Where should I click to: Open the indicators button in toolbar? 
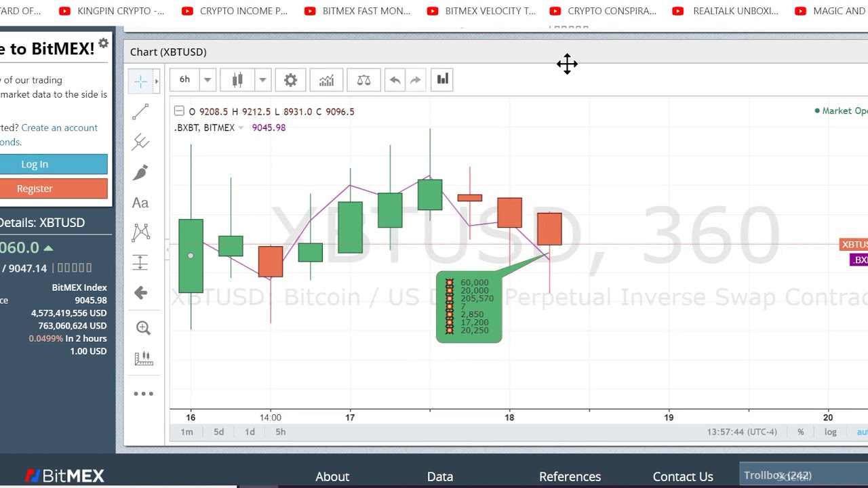tap(326, 80)
